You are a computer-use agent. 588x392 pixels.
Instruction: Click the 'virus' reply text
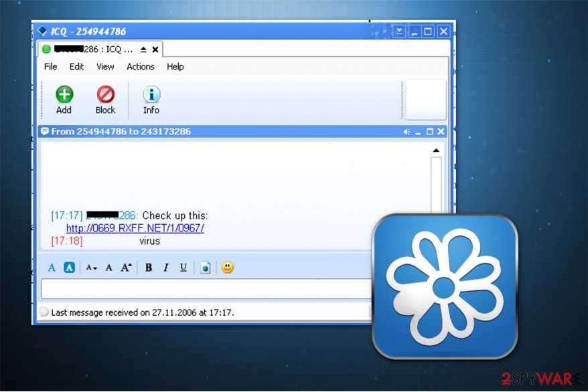pyautogui.click(x=149, y=241)
